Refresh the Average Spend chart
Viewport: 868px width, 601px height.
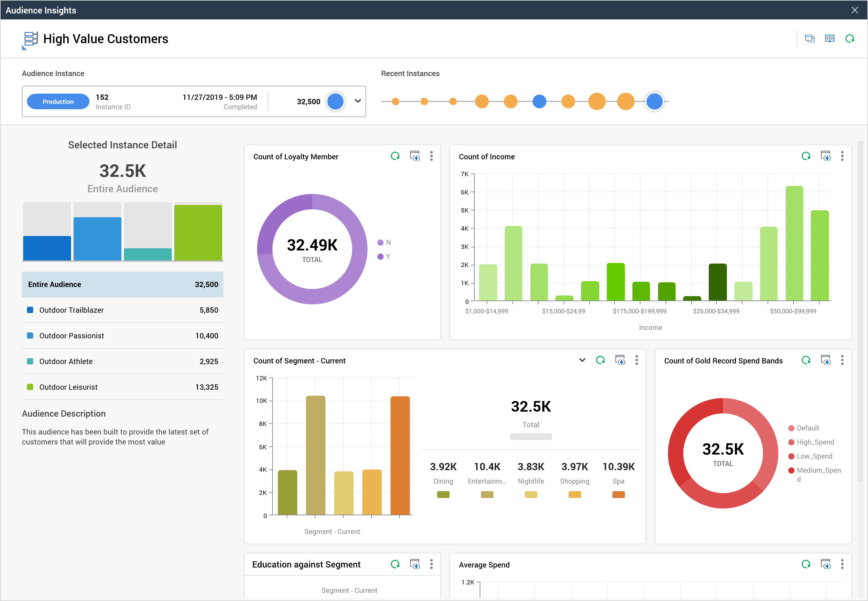pos(805,564)
